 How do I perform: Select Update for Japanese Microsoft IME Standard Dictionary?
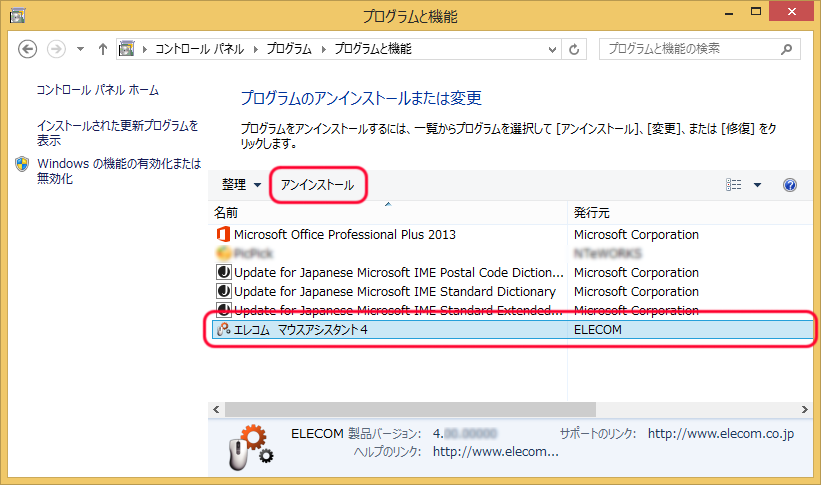coord(511,291)
